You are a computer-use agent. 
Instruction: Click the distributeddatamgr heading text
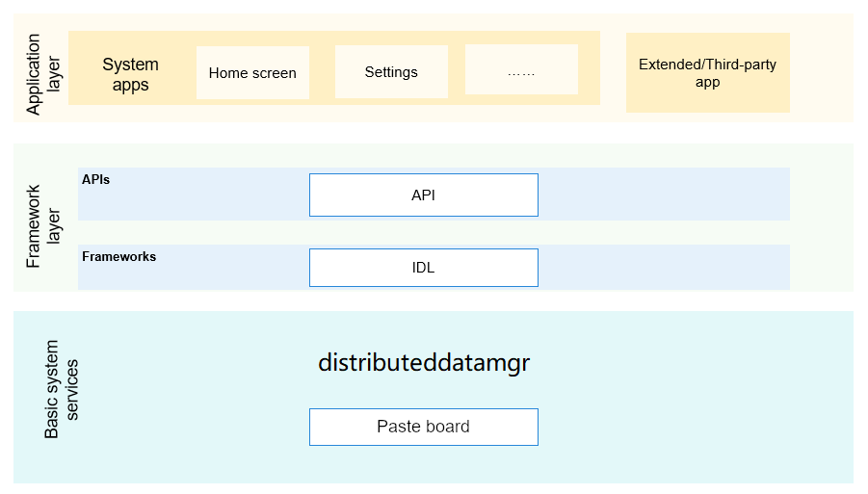424,363
